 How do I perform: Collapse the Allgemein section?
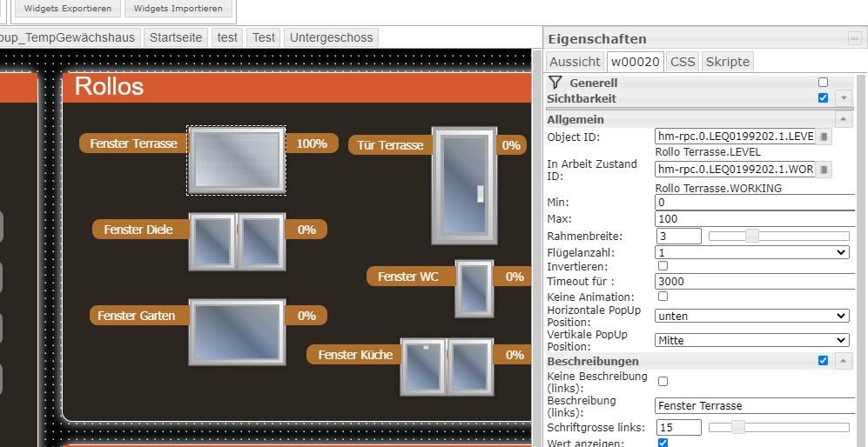844,119
